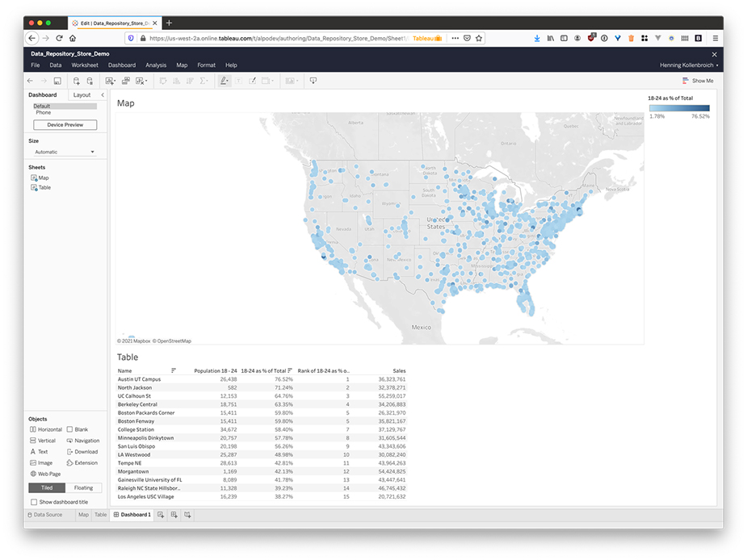
Task: Pause auto updates for the data source
Action: tap(90, 81)
